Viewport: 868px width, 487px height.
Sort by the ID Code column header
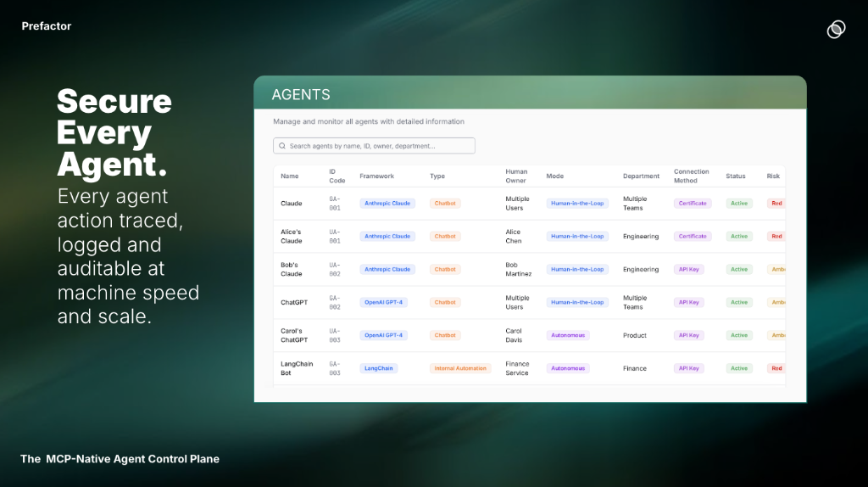pos(337,176)
